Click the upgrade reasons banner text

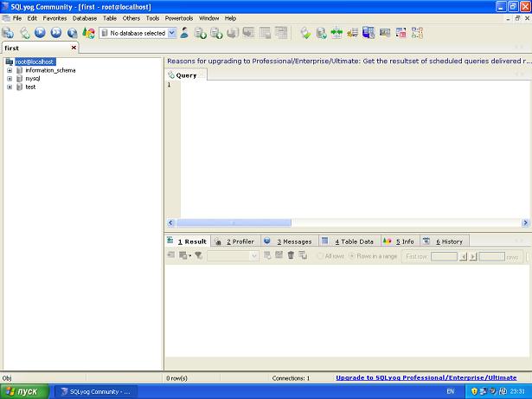(349, 61)
